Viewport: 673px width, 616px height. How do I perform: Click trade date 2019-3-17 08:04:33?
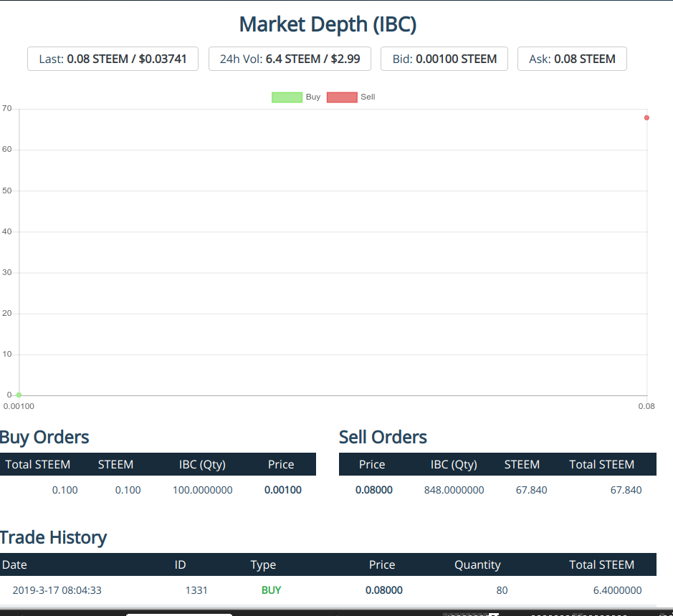pos(57,590)
